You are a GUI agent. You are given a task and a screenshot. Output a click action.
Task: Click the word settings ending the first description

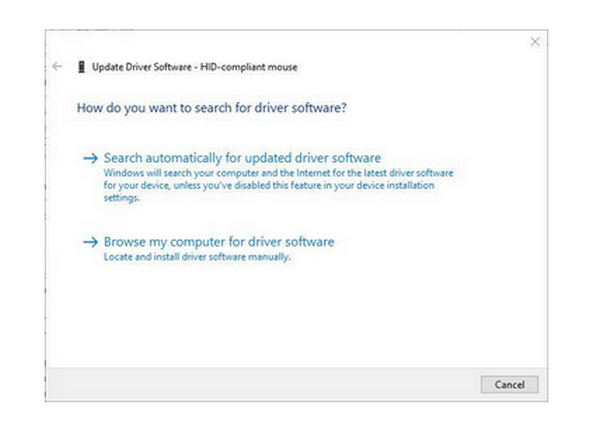(x=120, y=198)
